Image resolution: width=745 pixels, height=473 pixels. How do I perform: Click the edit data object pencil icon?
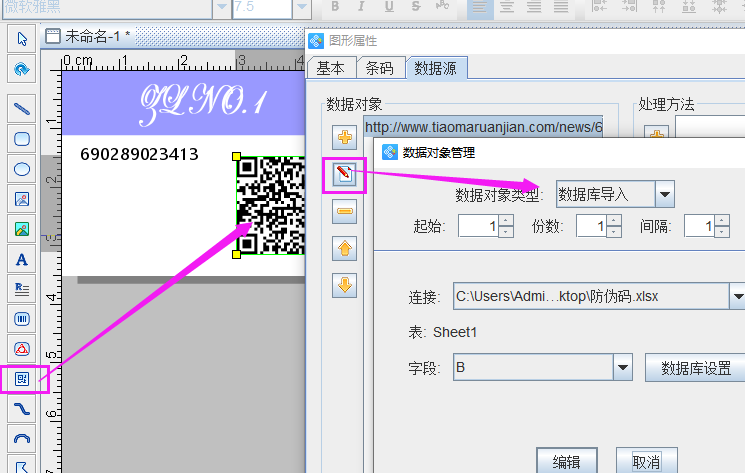(344, 175)
